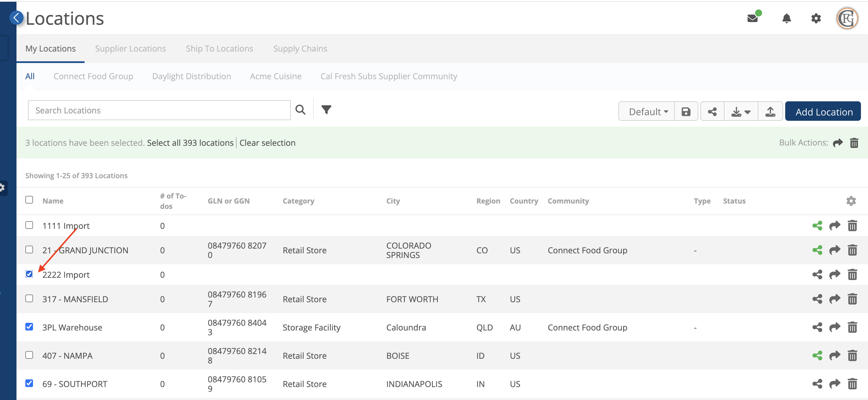Click Select all 393 locations
This screenshot has height=400, width=868.
click(x=190, y=143)
